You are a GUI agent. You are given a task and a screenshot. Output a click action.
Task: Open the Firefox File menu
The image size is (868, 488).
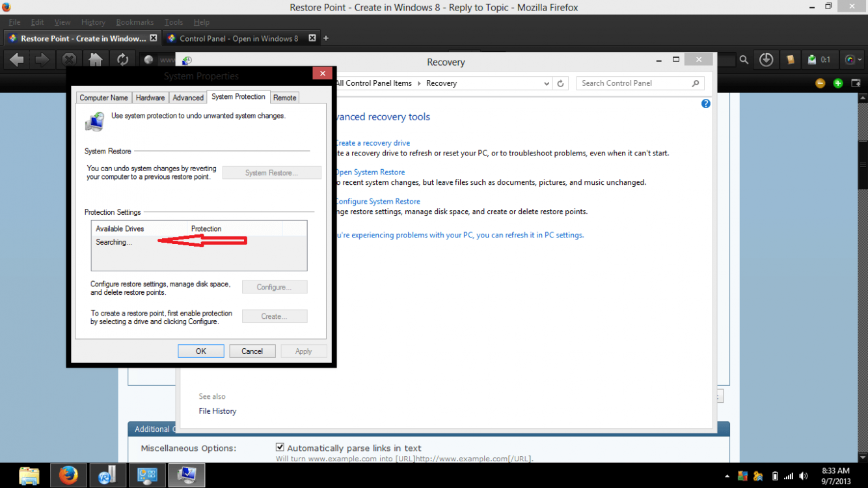point(14,22)
